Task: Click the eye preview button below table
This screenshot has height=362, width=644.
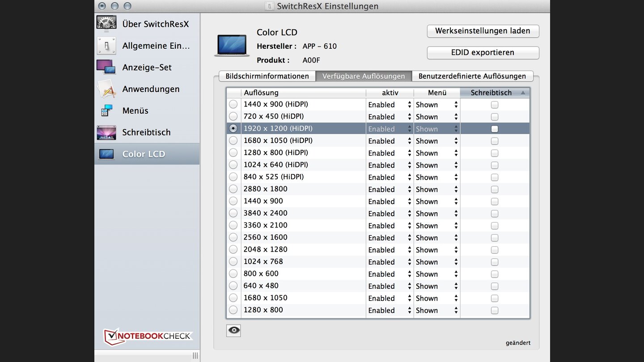Action: [x=233, y=330]
